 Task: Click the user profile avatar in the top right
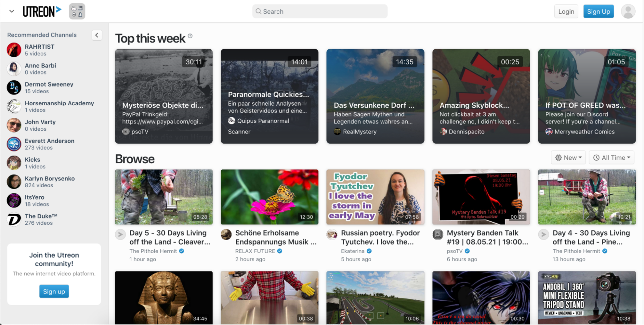click(x=628, y=11)
